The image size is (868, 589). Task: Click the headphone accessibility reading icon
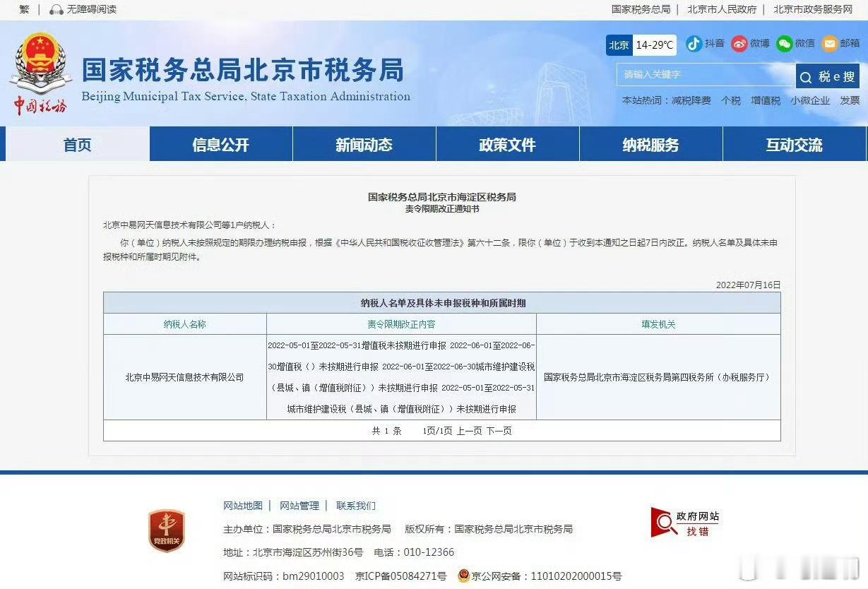[x=57, y=10]
